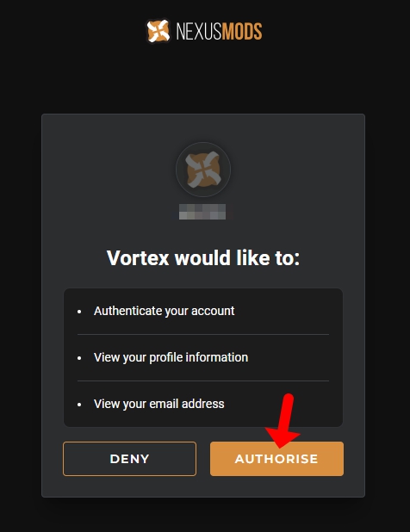Click the red arrow pointing at Authorise

tap(283, 421)
